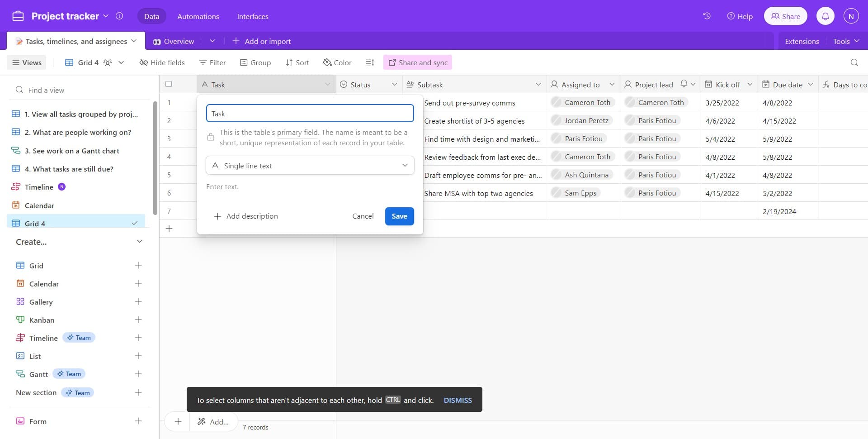868x439 pixels.
Task: Add a new Gallery view
Action: click(x=138, y=302)
